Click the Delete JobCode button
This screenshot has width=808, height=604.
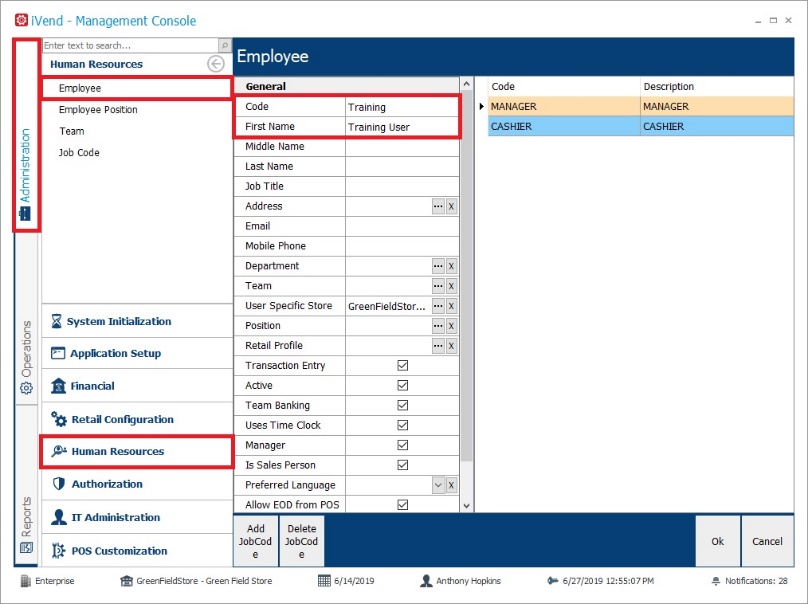pos(301,541)
